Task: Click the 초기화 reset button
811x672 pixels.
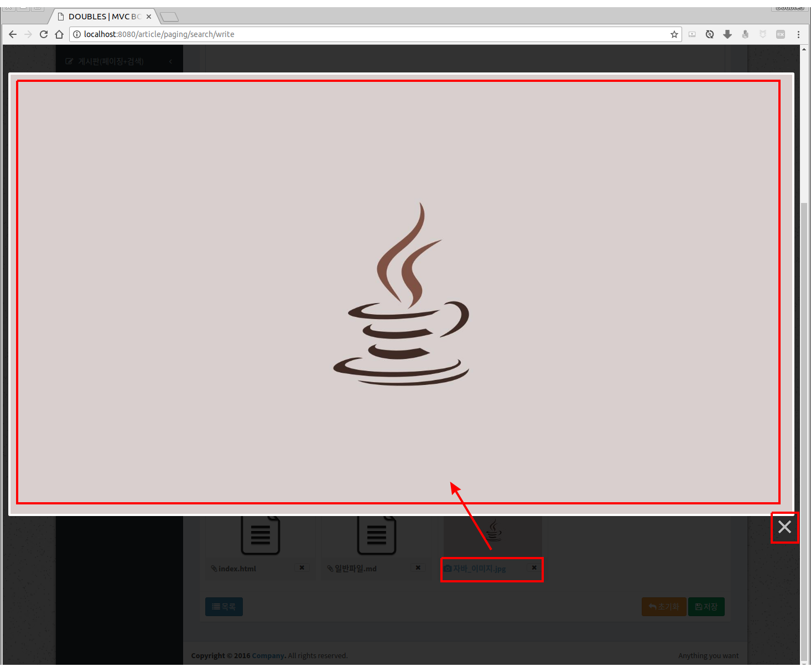Action: [x=664, y=607]
